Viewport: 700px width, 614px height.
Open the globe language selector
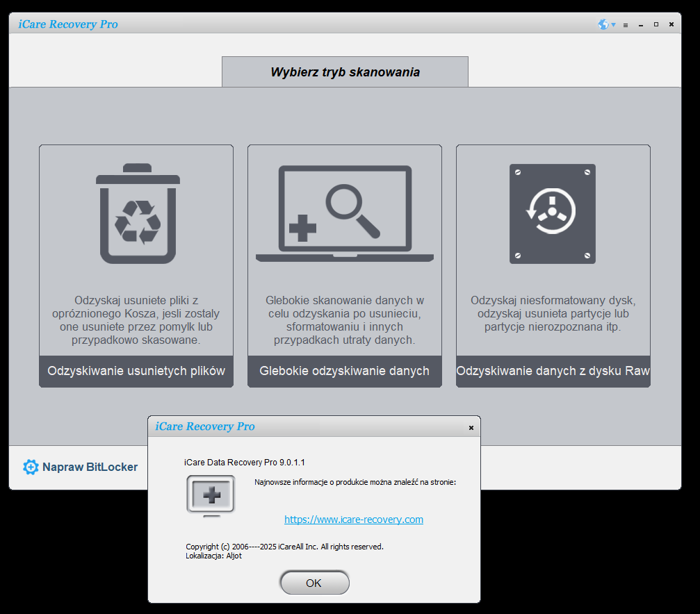click(603, 24)
